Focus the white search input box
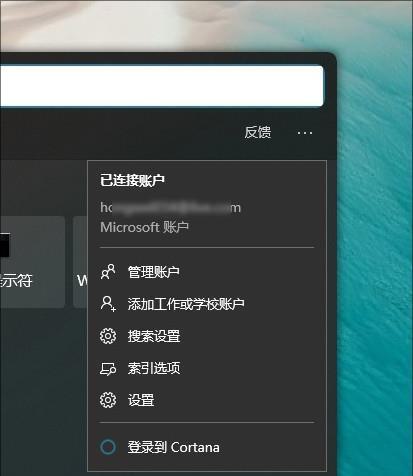The width and height of the screenshot is (413, 476). (161, 86)
